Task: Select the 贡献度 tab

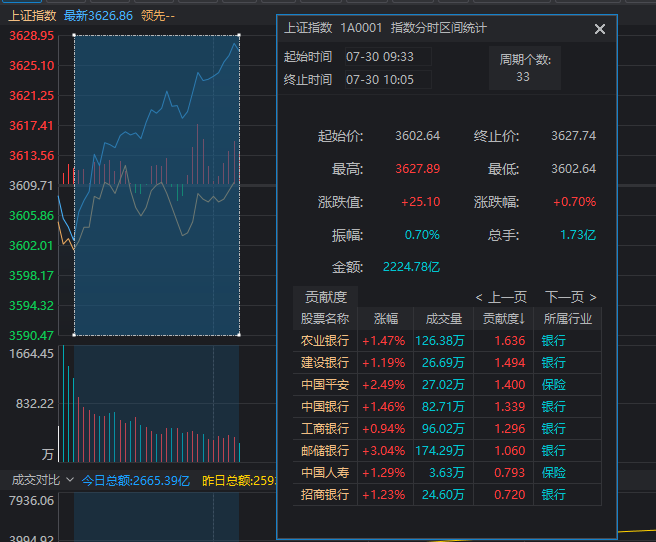Action: click(326, 297)
